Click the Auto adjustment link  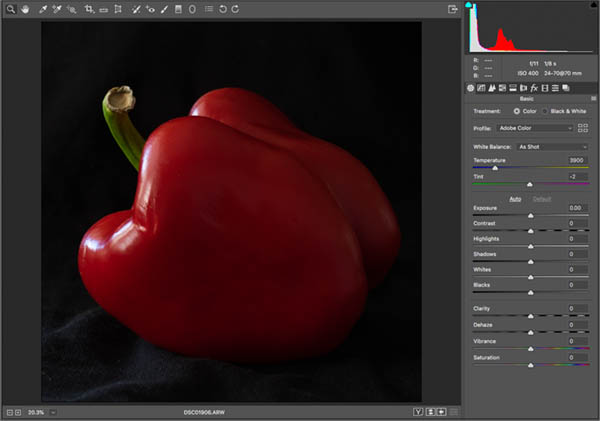[515, 199]
